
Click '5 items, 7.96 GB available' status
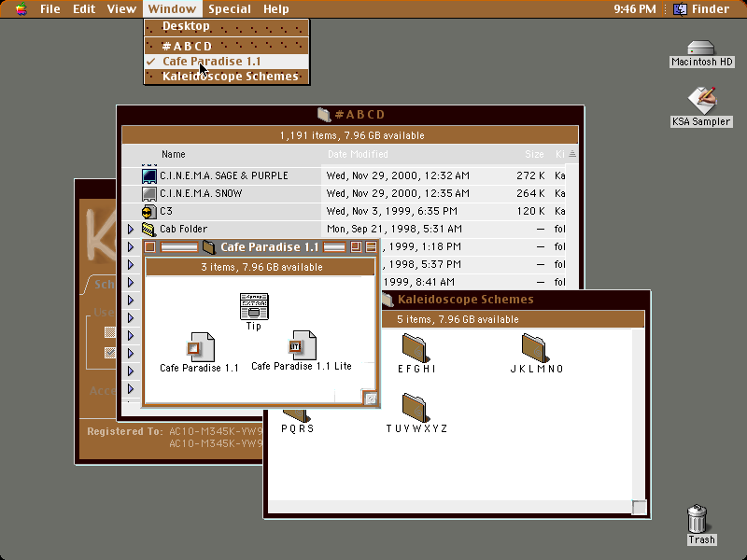point(458,319)
